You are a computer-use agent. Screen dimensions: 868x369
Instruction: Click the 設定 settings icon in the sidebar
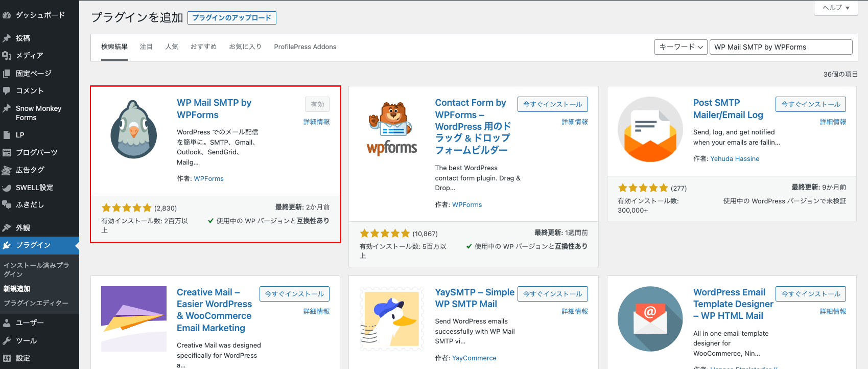(x=7, y=358)
